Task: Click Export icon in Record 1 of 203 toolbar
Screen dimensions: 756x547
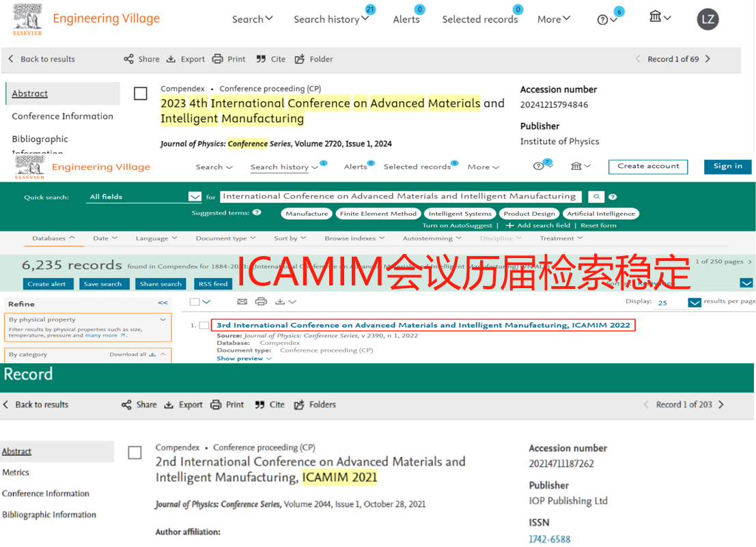Action: (169, 405)
